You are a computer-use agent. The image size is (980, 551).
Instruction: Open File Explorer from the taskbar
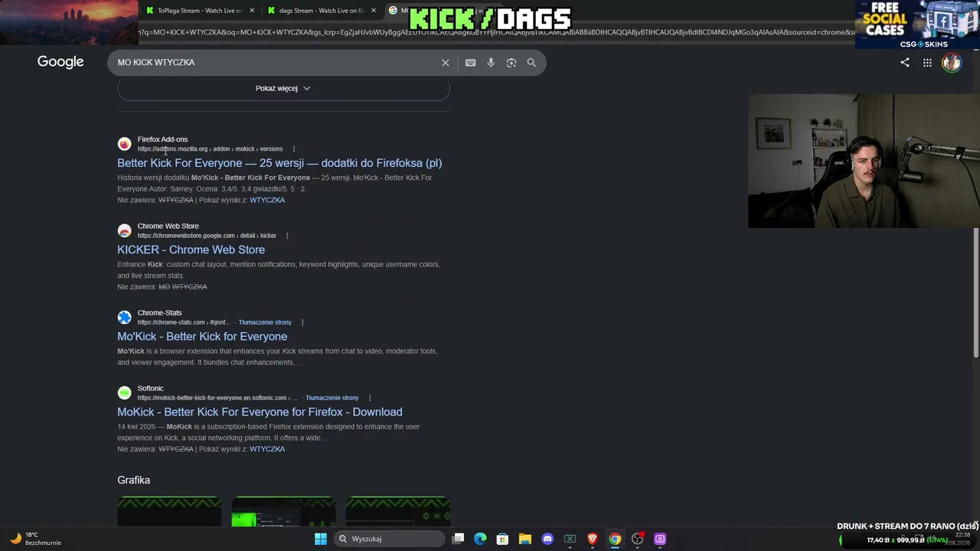[x=524, y=539]
